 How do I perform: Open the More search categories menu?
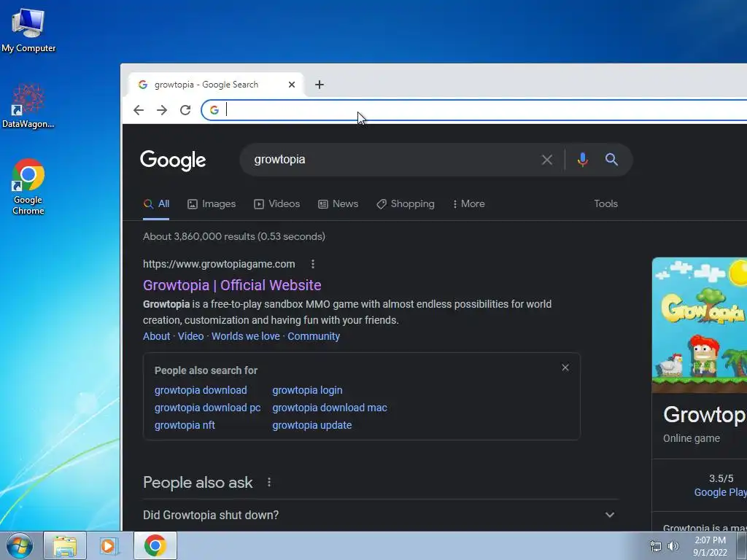[x=469, y=204]
